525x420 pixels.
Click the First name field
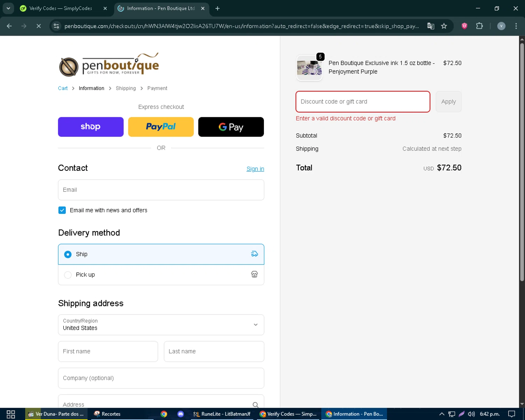(108, 351)
